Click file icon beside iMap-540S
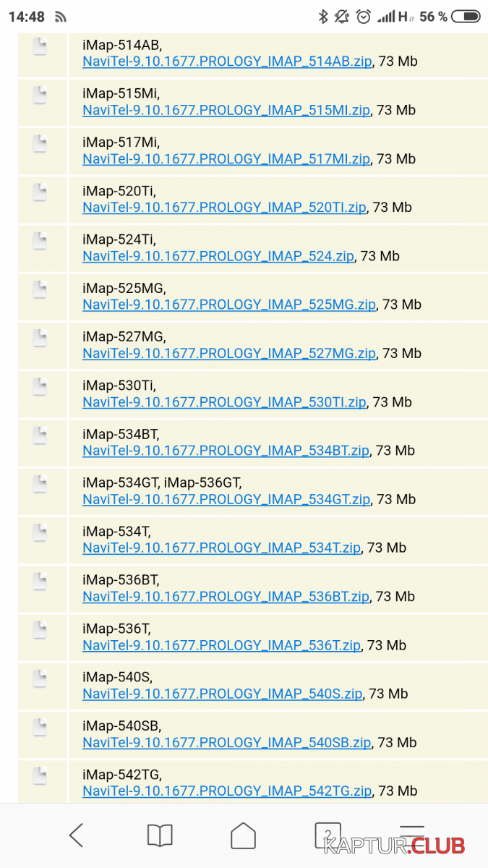 click(x=40, y=678)
